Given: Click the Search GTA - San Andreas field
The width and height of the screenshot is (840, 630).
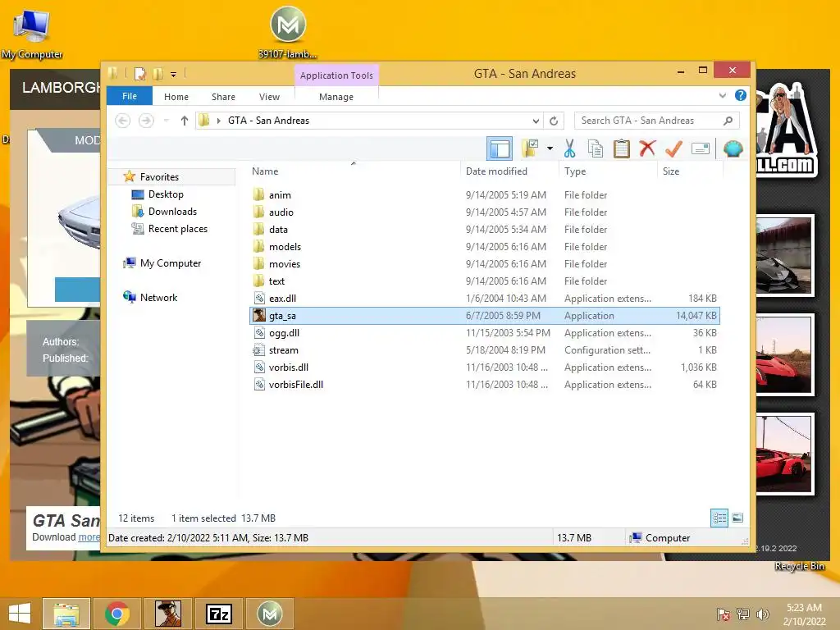Looking at the screenshot, I should pos(657,121).
